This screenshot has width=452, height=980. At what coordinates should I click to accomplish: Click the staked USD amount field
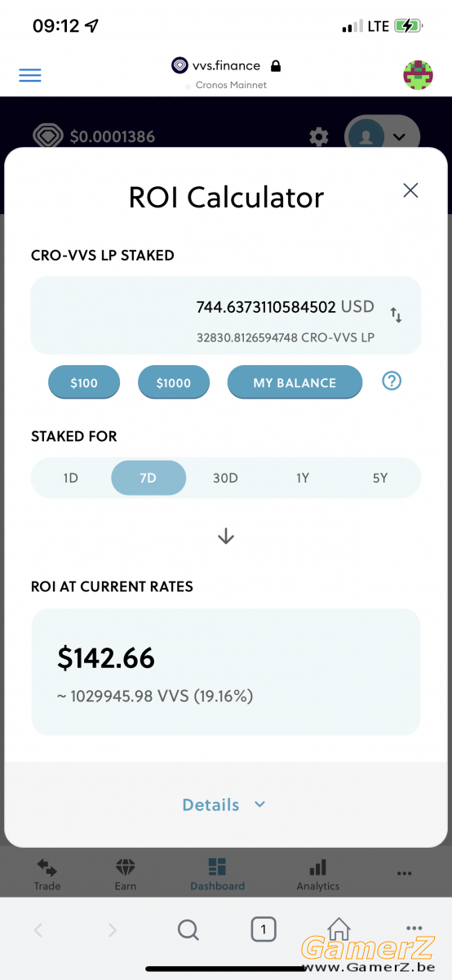pyautogui.click(x=226, y=315)
